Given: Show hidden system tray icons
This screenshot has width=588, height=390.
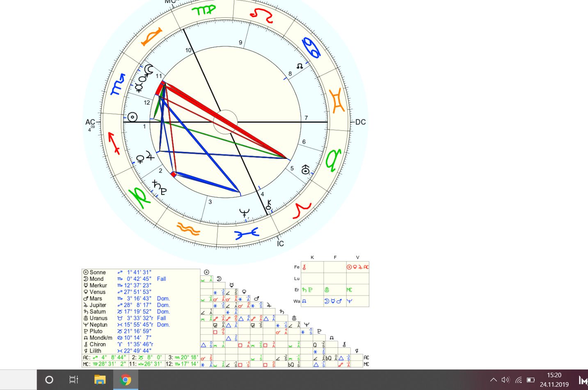Looking at the screenshot, I should pos(493,380).
